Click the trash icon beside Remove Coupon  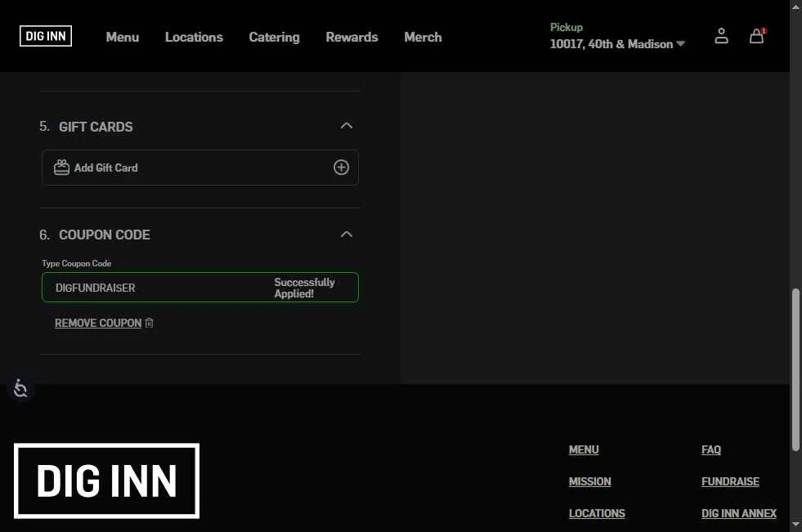pos(149,323)
